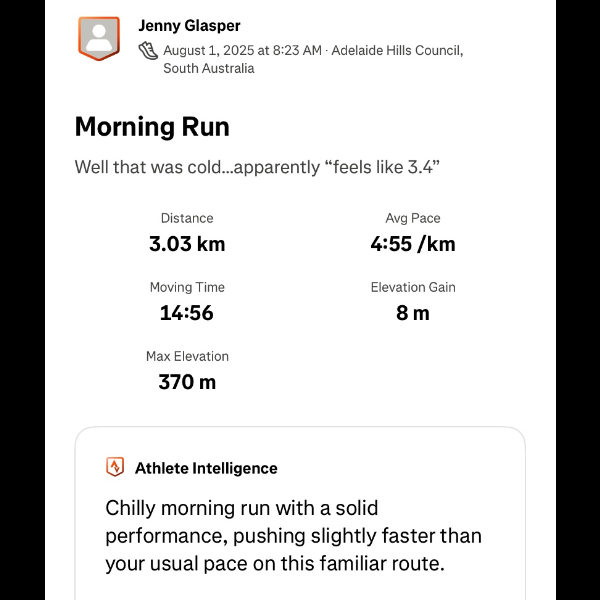
Task: Click the Moving Time stat label
Action: coord(187,287)
